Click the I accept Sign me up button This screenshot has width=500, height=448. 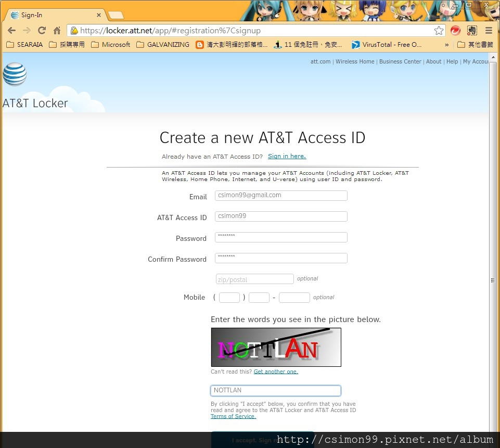[x=262, y=440]
